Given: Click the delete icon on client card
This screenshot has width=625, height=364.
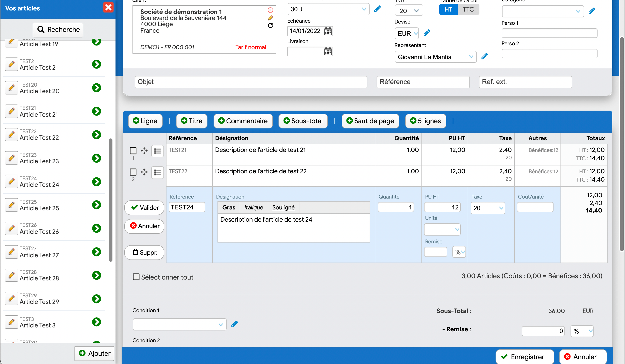Looking at the screenshot, I should click(269, 10).
